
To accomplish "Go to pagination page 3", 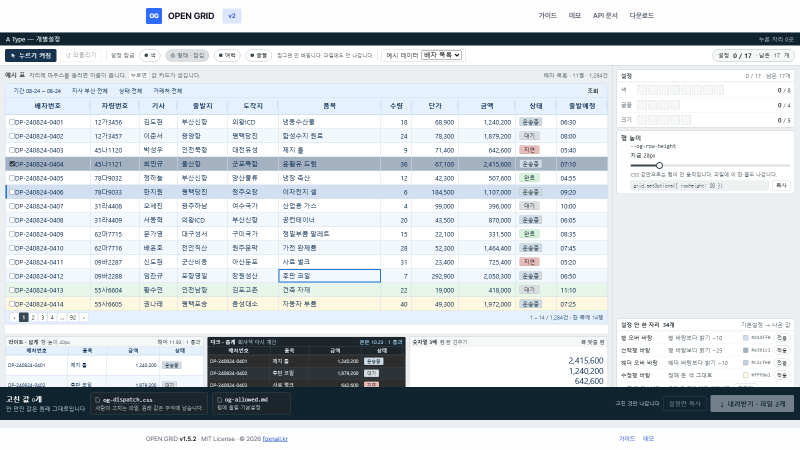I will coord(43,317).
